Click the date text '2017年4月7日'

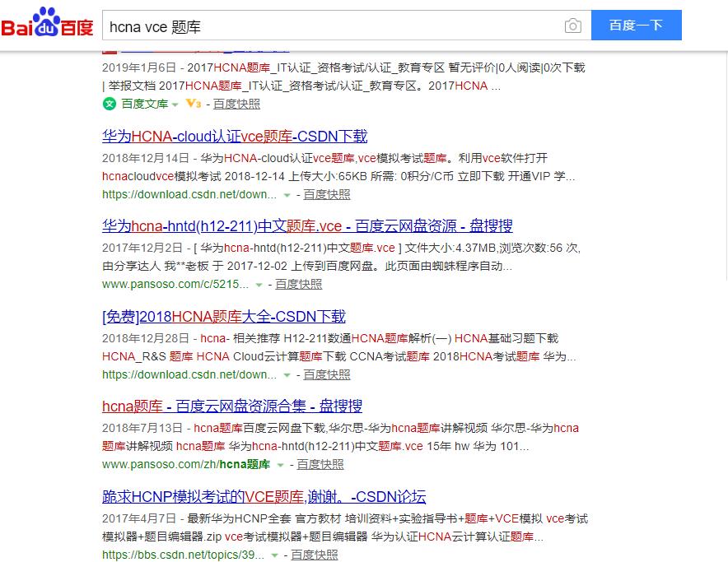coord(139,518)
